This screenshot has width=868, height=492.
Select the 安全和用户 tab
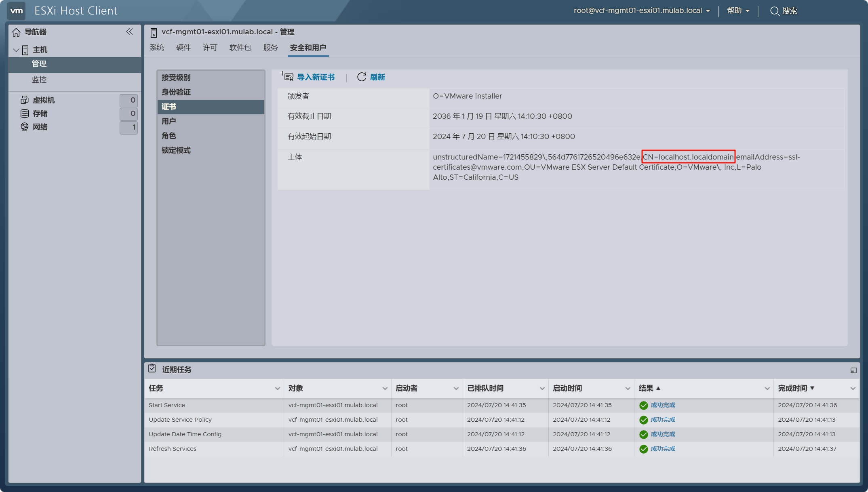click(308, 48)
